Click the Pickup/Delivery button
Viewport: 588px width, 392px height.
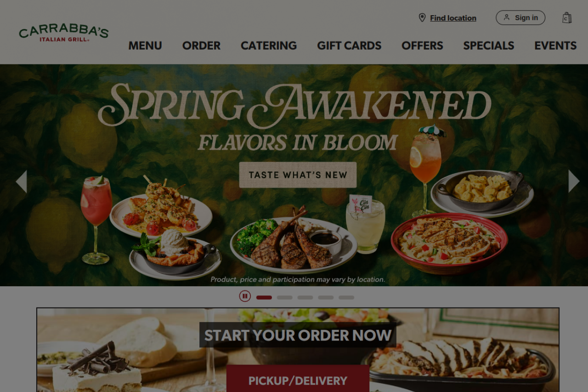coord(298,379)
